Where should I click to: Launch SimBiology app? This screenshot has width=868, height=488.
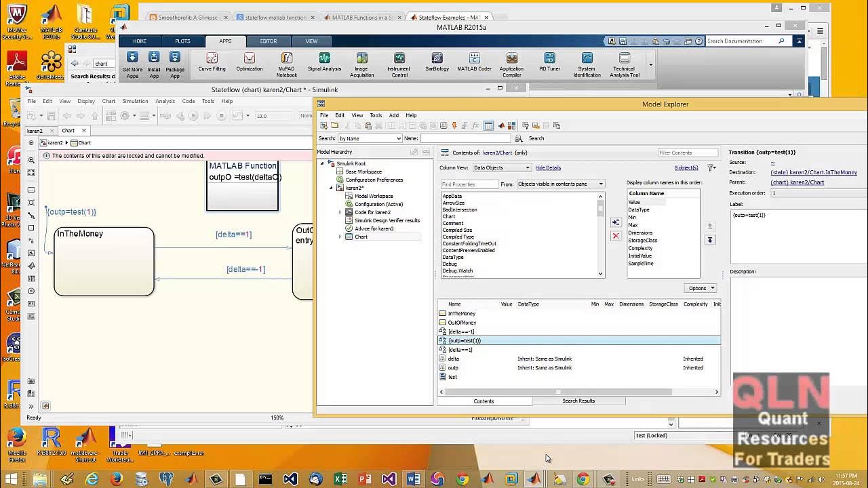coord(437,62)
